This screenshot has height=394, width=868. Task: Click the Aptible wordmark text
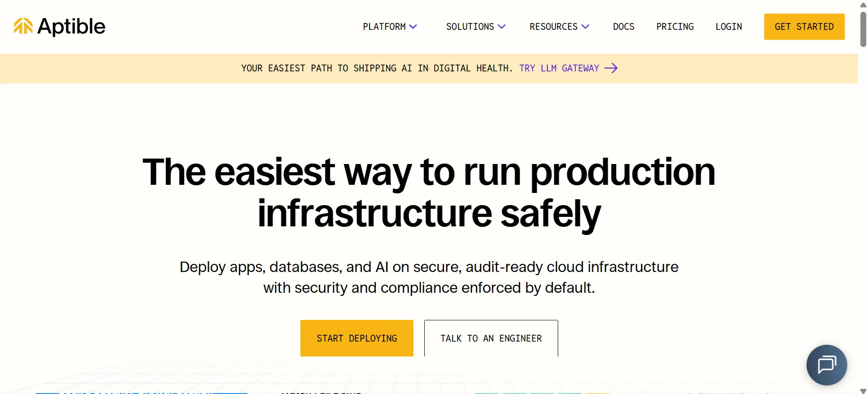pyautogui.click(x=71, y=26)
